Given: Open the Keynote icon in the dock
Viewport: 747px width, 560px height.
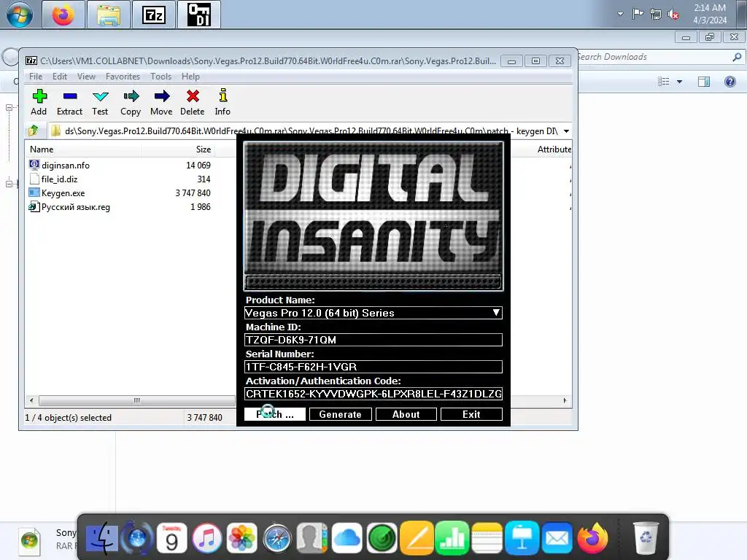Looking at the screenshot, I should point(522,539).
